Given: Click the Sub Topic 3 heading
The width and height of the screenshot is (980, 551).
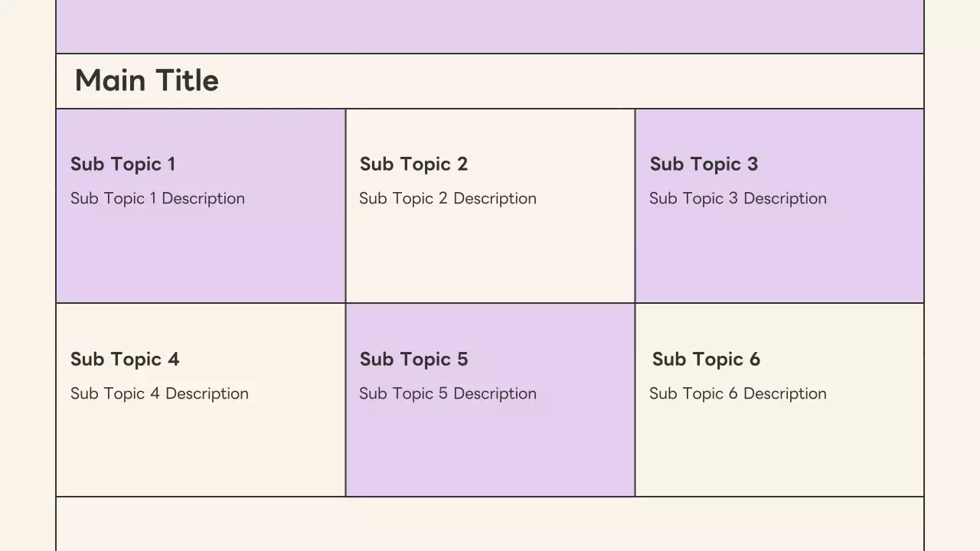Looking at the screenshot, I should click(704, 164).
